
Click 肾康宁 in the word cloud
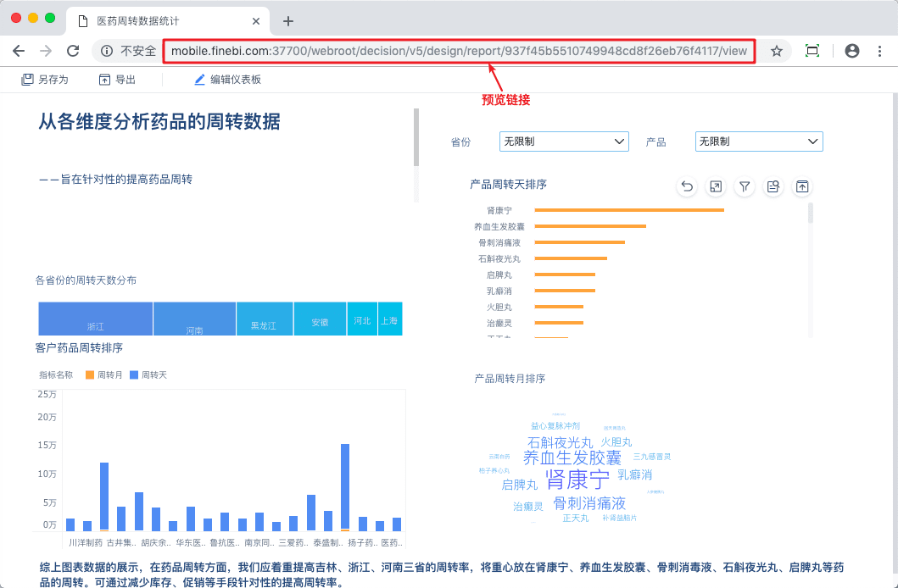tap(577, 480)
